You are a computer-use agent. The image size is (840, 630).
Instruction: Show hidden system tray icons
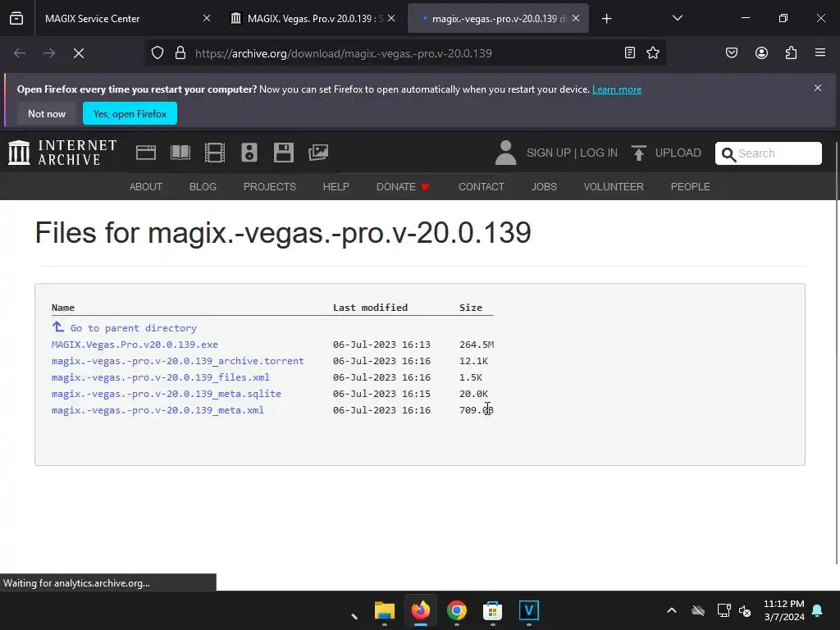671,610
